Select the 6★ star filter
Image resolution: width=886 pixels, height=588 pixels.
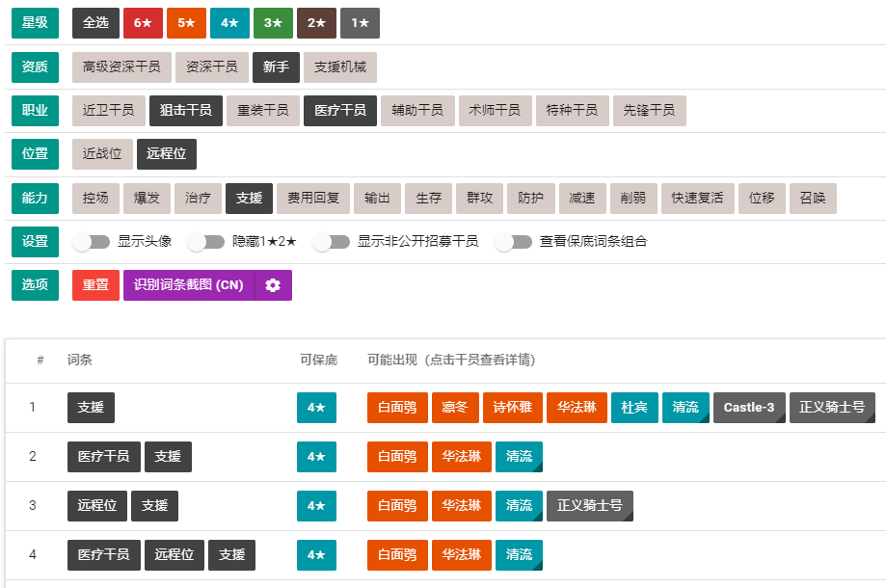(142, 22)
